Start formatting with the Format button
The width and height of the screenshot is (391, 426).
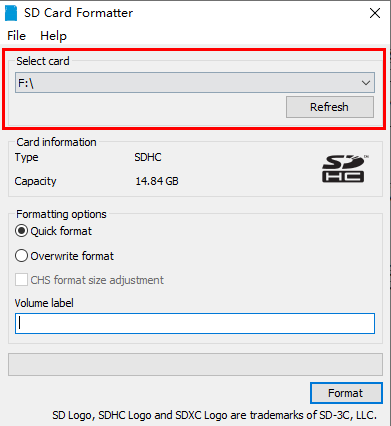pos(346,393)
